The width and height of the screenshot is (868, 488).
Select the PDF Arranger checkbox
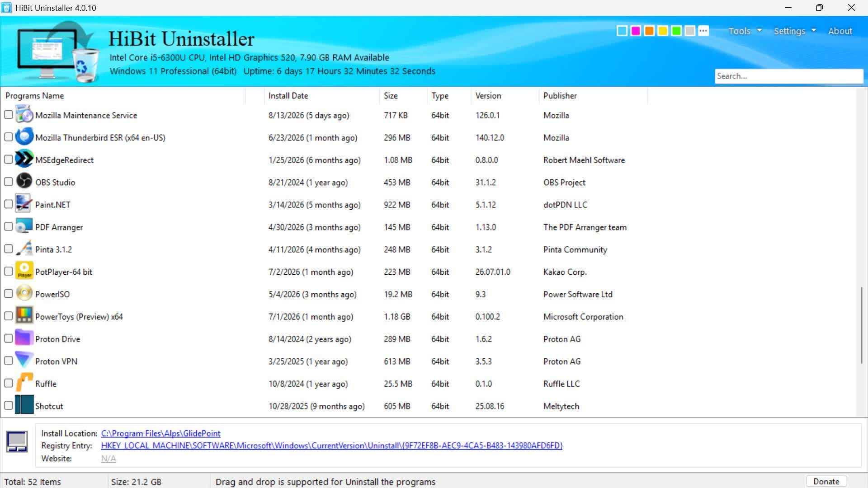[x=9, y=226]
